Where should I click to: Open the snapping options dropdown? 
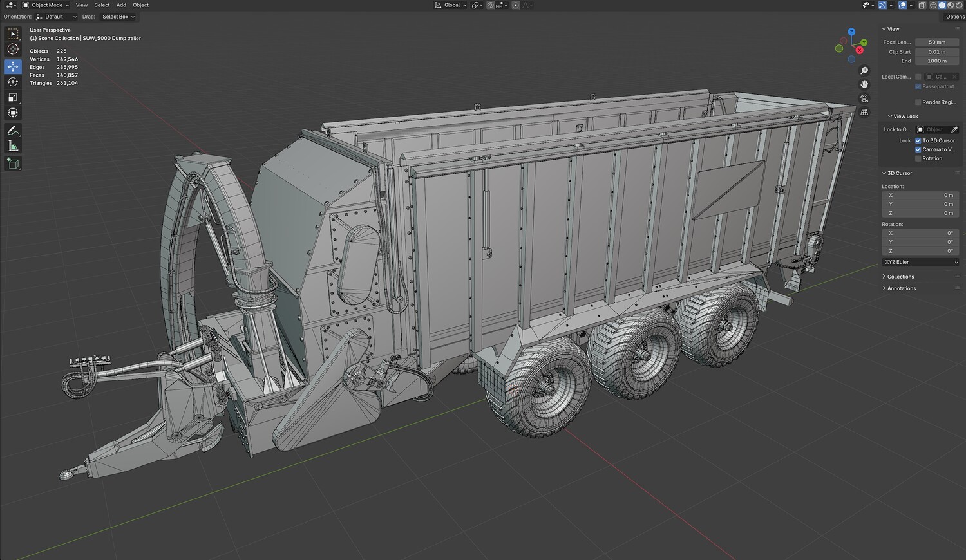pos(502,5)
